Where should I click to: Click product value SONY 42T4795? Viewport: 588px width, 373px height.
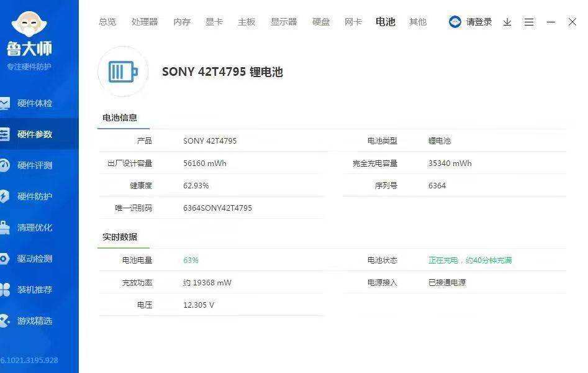coord(210,141)
